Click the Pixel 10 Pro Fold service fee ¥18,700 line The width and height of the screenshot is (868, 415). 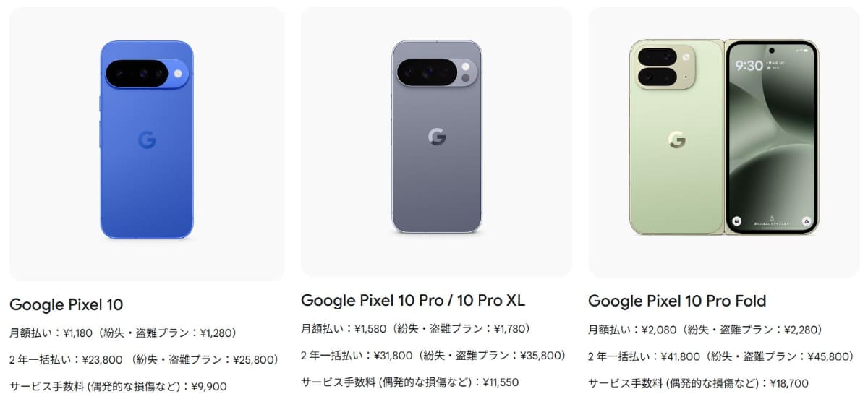(698, 383)
